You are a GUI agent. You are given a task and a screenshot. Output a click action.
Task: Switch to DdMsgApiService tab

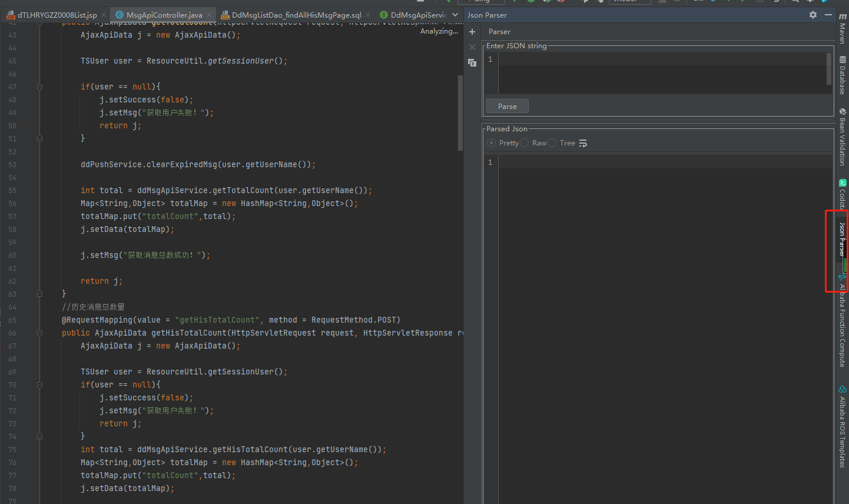[413, 15]
